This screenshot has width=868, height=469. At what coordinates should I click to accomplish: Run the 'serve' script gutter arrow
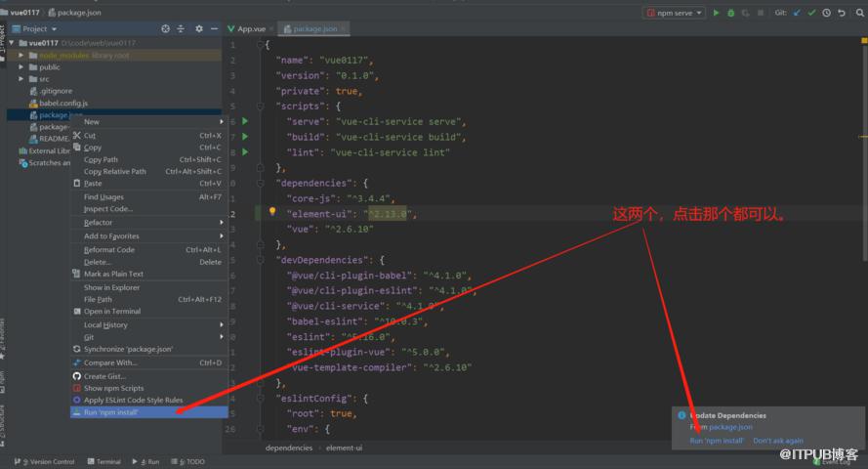245,121
